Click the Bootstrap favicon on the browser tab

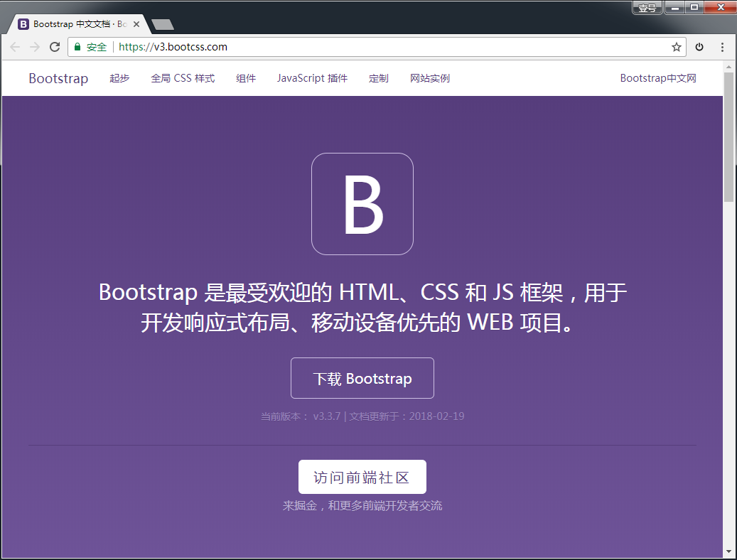click(24, 23)
